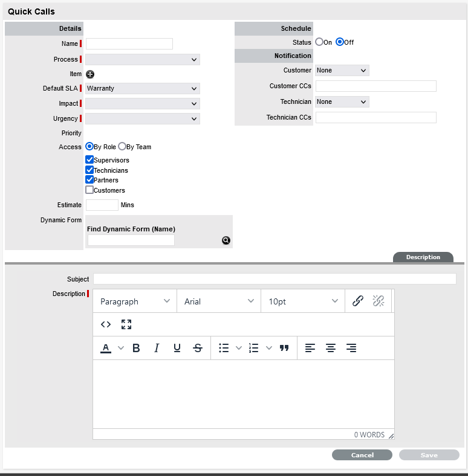
Task: Align text left
Action: [x=310, y=348]
